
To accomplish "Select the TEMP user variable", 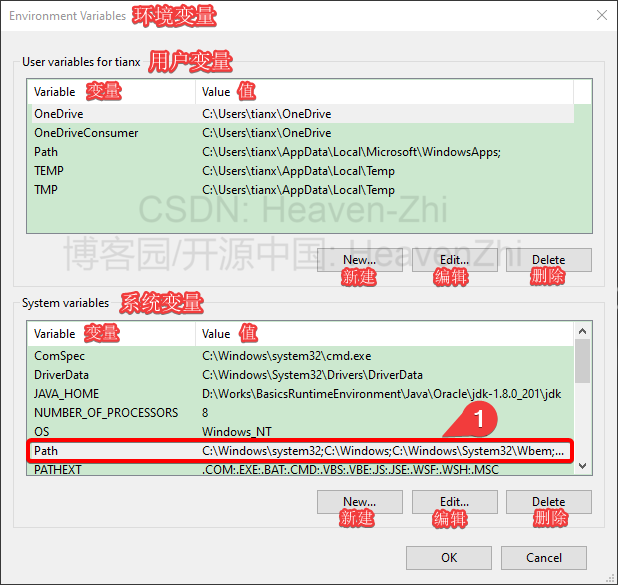I will pos(301,171).
